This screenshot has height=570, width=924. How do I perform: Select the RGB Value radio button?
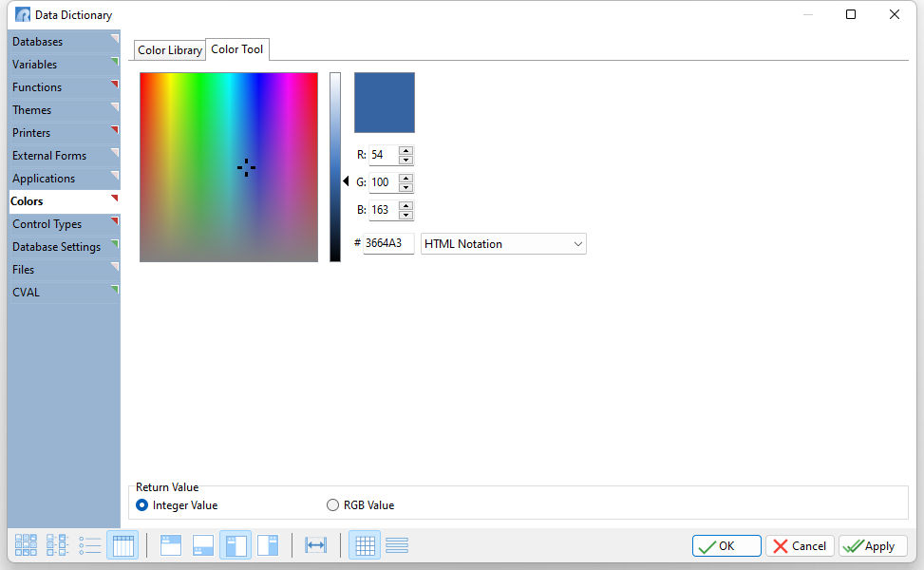click(x=333, y=505)
